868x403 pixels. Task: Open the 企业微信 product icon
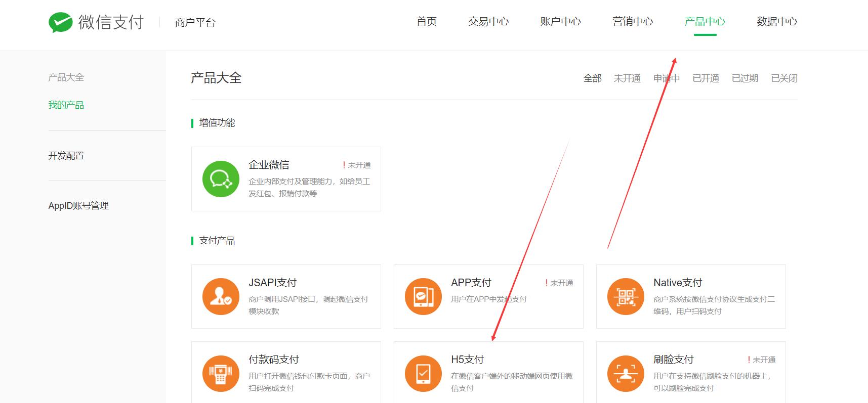pos(221,179)
